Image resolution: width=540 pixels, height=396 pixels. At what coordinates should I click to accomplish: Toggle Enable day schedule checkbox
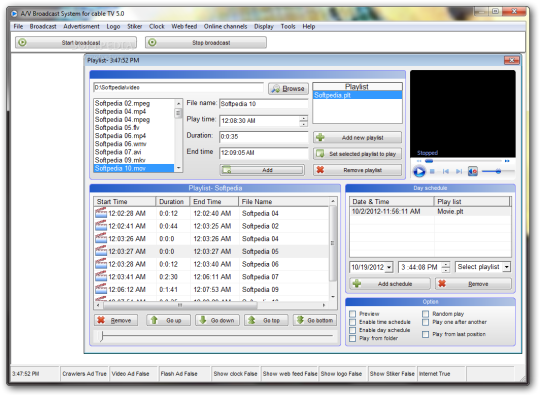click(x=352, y=330)
